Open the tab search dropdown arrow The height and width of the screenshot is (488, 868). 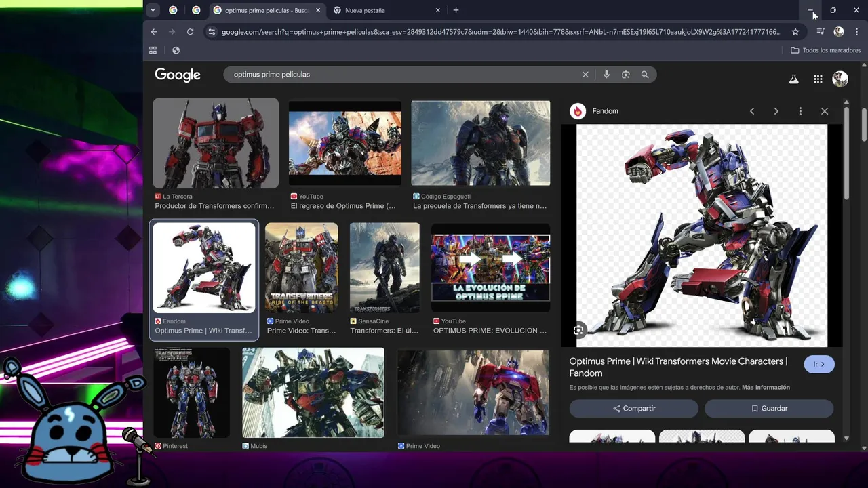click(x=153, y=10)
